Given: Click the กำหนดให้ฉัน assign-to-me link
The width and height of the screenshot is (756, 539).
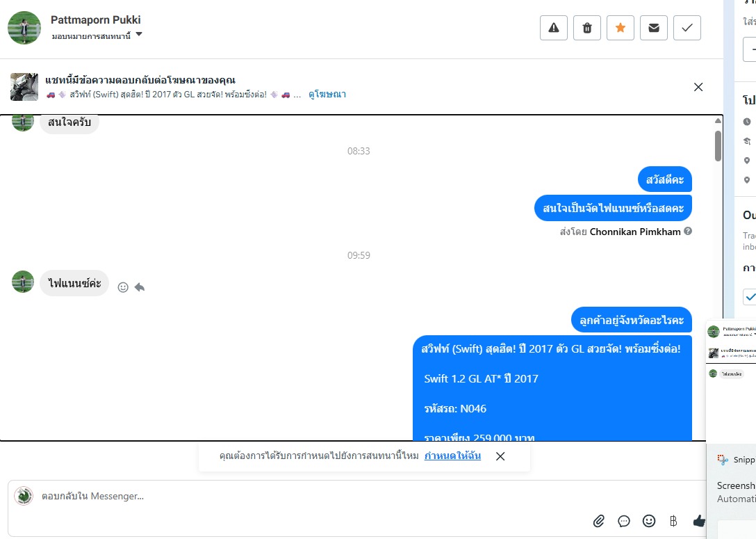Looking at the screenshot, I should point(452,456).
